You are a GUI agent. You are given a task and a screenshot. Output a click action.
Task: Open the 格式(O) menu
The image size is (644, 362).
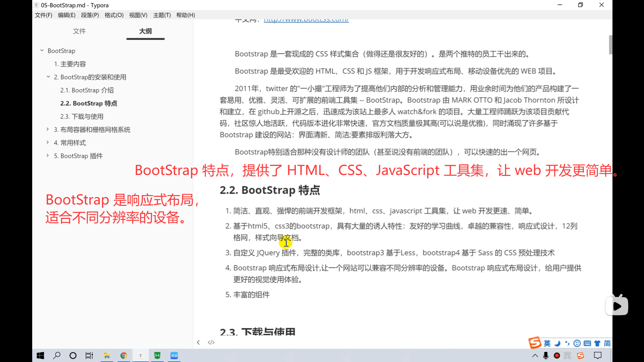point(114,15)
